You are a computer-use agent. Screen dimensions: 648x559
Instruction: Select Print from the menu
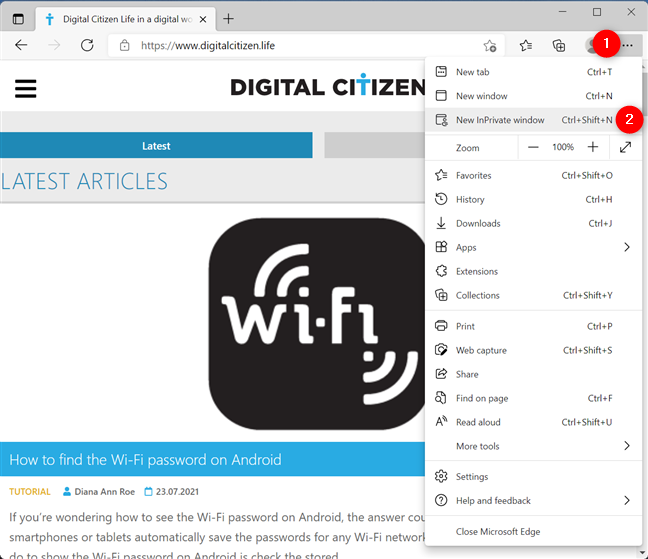(533, 326)
